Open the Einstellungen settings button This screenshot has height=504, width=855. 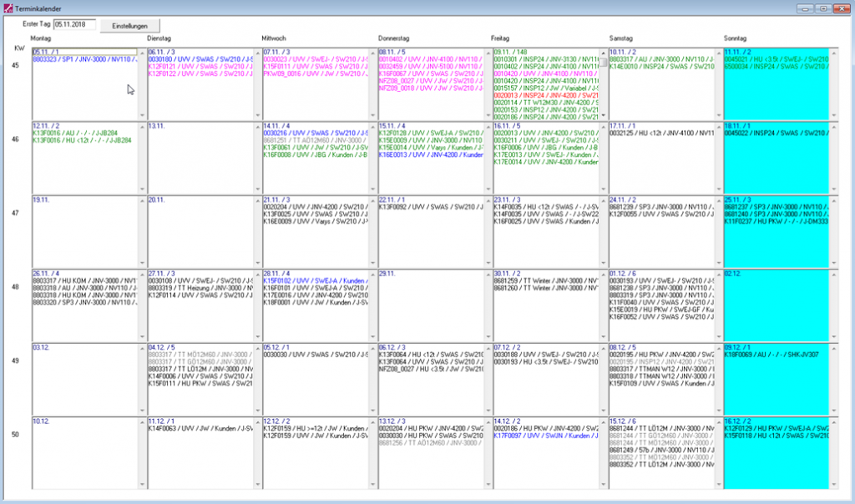[129, 26]
